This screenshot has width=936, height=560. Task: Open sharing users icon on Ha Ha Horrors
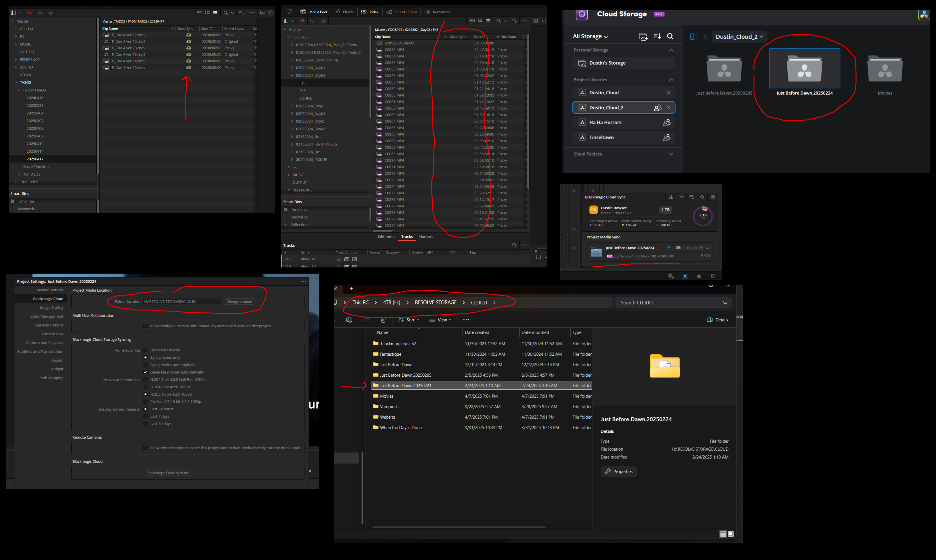(667, 122)
